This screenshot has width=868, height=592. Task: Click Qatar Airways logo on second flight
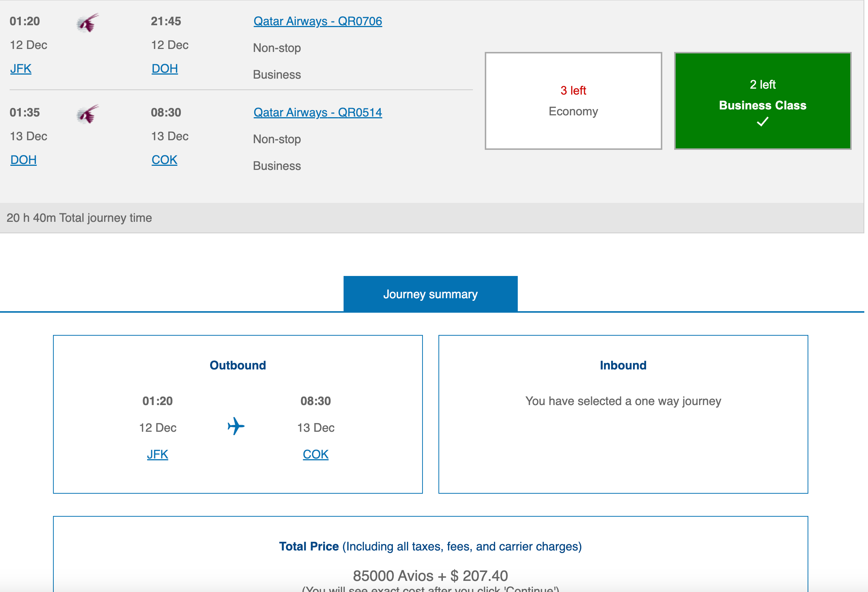(87, 114)
